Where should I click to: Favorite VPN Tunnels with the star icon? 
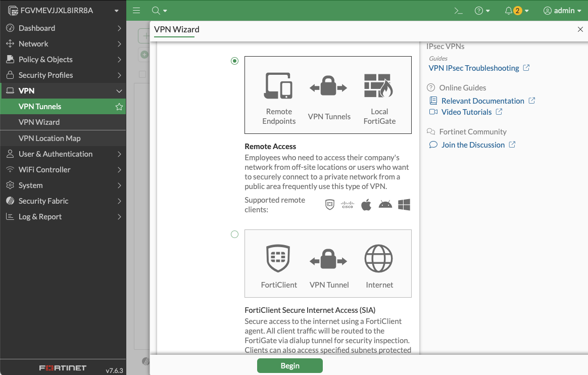(x=119, y=107)
